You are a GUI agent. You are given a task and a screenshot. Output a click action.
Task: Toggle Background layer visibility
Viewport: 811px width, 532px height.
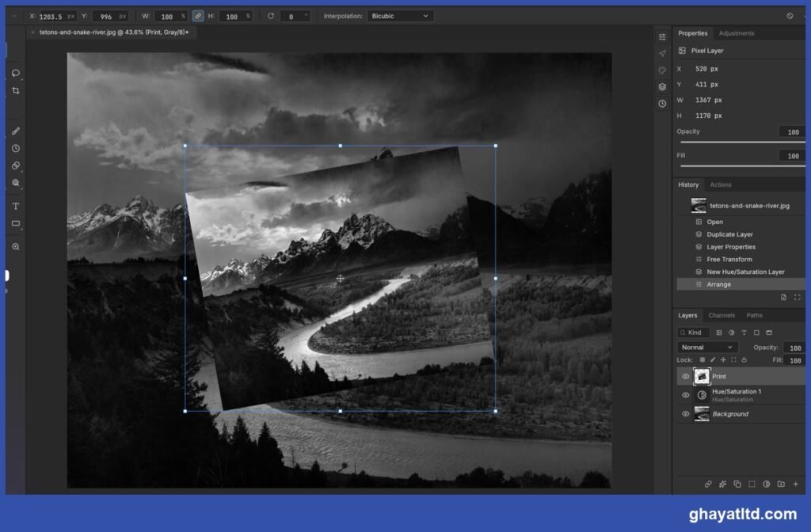[x=685, y=413]
